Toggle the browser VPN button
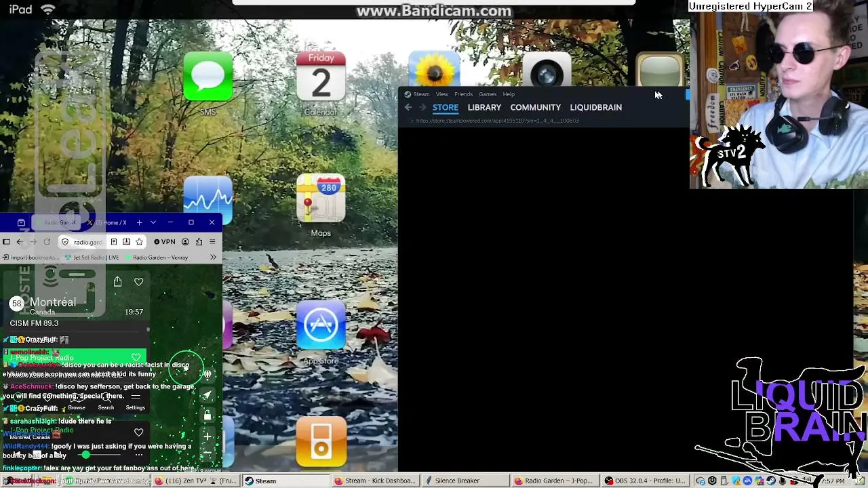Viewport: 868px width, 488px height. (165, 242)
